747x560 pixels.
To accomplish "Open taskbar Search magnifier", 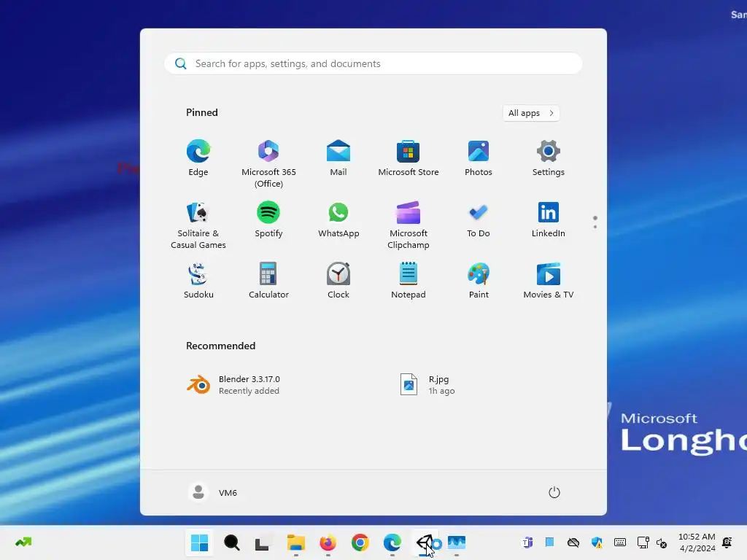I will 231,542.
